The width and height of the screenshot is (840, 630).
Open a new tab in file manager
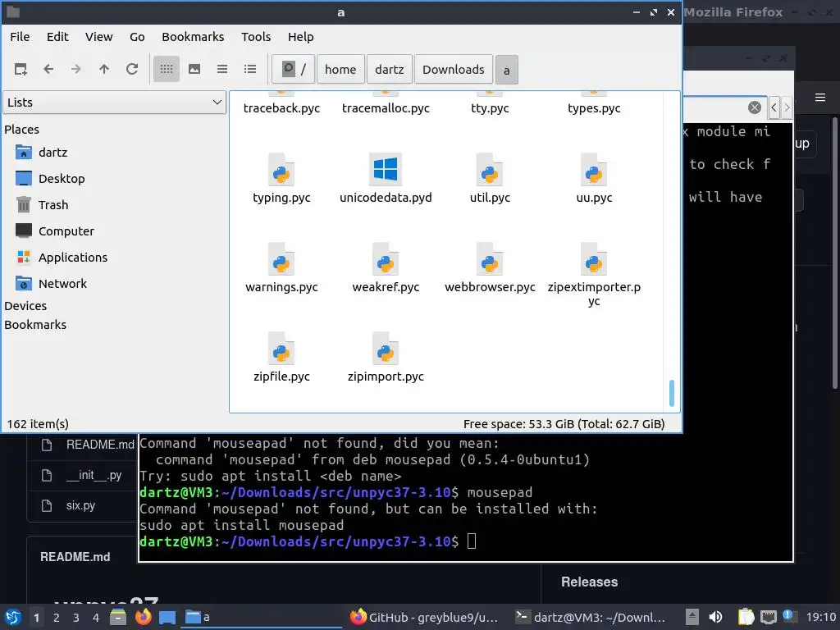pos(21,69)
